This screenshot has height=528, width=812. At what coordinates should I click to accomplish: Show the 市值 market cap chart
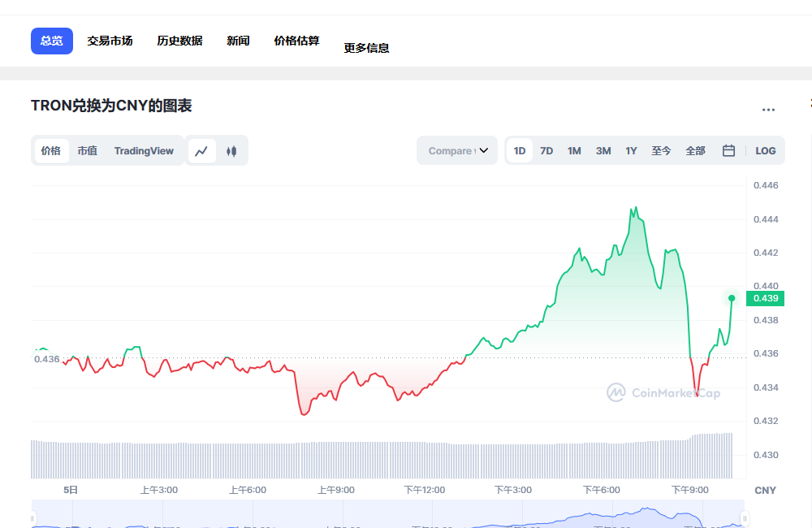pyautogui.click(x=88, y=151)
